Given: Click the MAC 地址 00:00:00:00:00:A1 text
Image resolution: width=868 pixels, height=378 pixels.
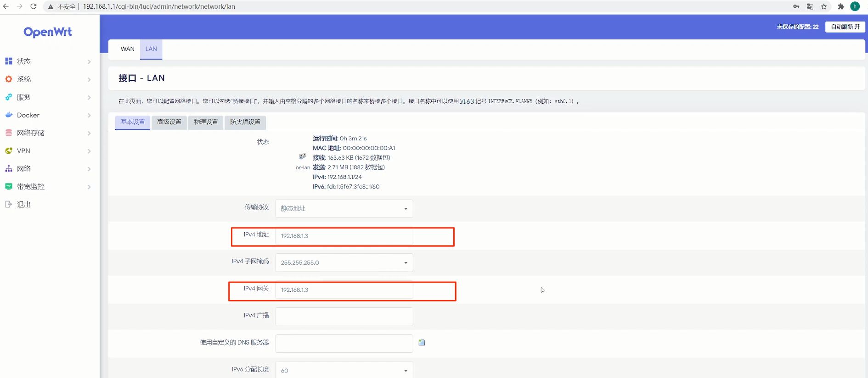Looking at the screenshot, I should pyautogui.click(x=354, y=148).
